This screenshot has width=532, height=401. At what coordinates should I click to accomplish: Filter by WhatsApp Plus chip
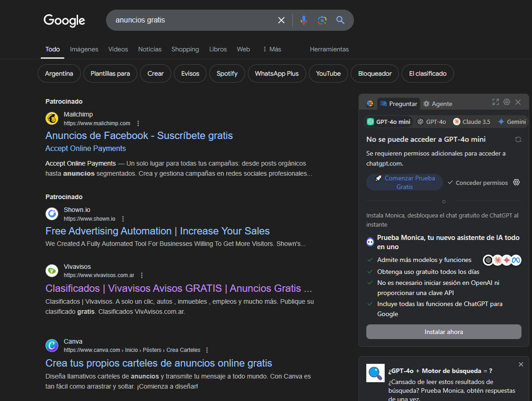pyautogui.click(x=277, y=73)
